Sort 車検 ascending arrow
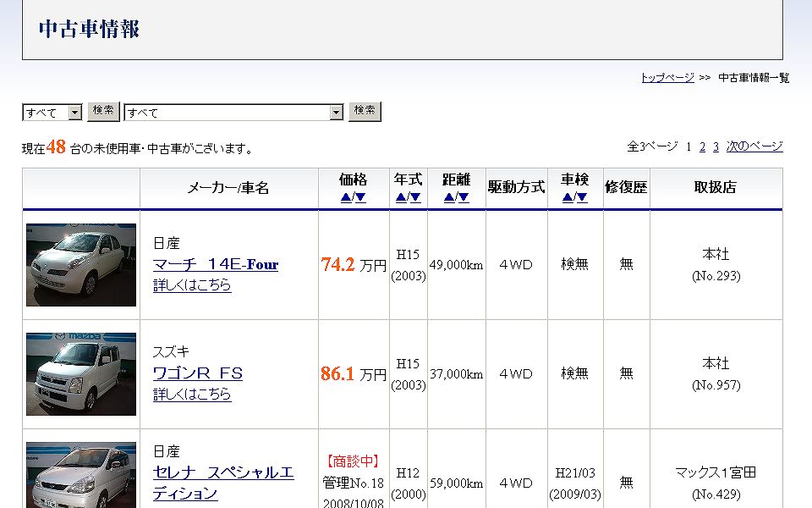Viewport: 812px width, 508px height. click(568, 197)
